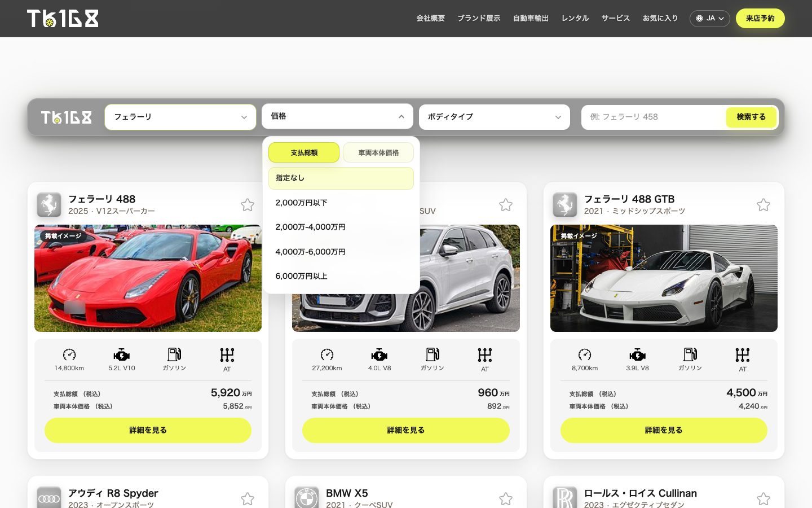Choose the 6,000万円以上 option
Screen dimensions: 812x508
coord(341,276)
